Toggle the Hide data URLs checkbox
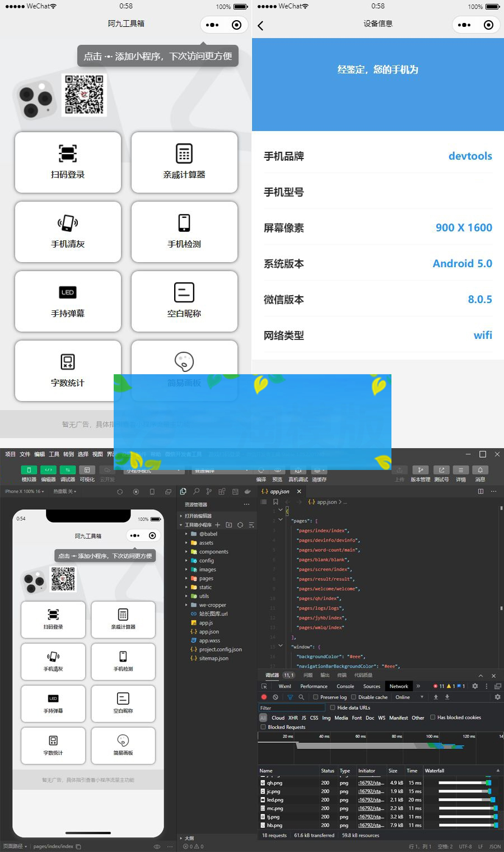 click(333, 707)
